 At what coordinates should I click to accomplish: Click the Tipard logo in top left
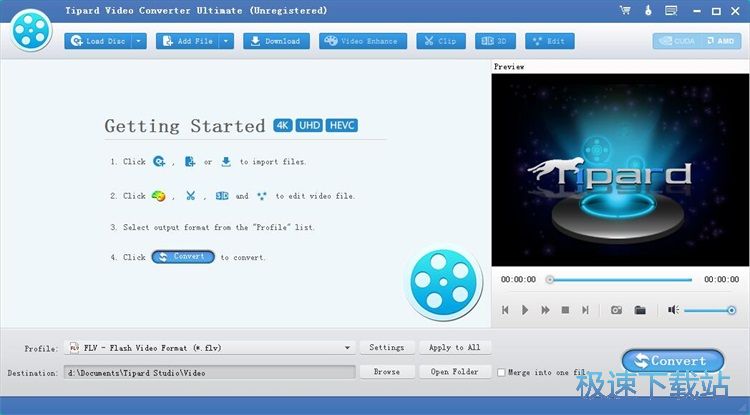pyautogui.click(x=31, y=30)
